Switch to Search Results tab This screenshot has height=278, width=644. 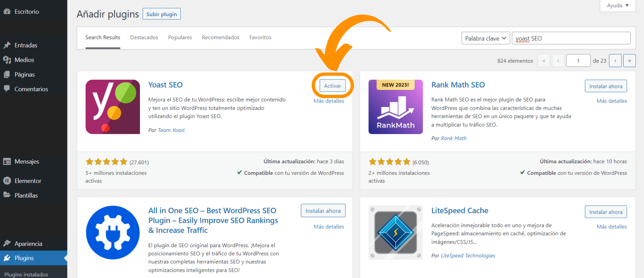[103, 37]
